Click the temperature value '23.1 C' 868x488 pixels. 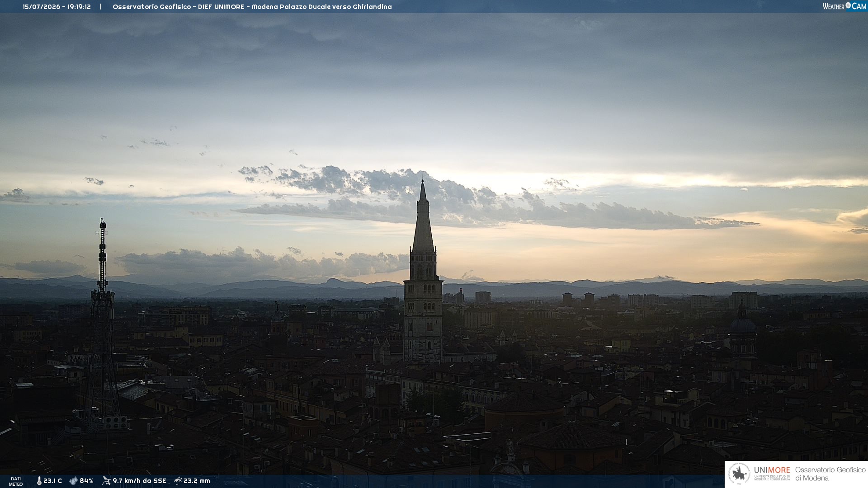click(x=52, y=481)
